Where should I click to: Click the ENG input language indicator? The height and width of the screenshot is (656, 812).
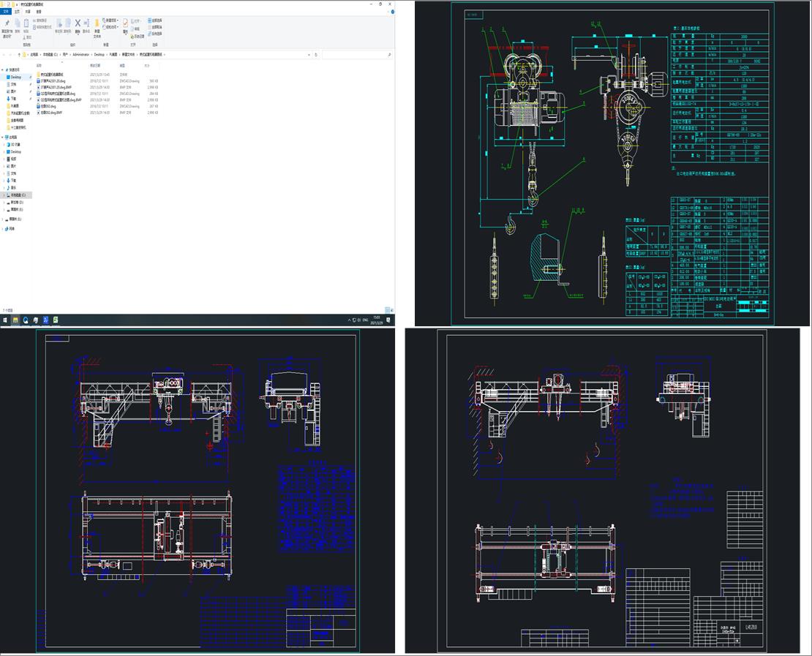click(365, 320)
